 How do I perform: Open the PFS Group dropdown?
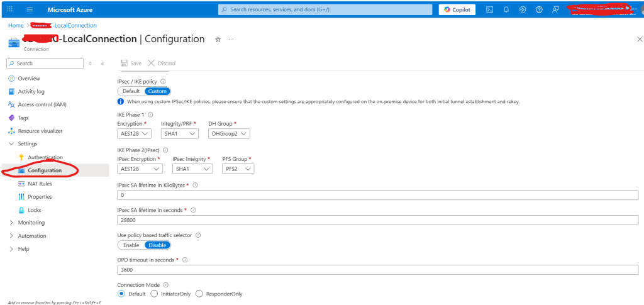238,169
